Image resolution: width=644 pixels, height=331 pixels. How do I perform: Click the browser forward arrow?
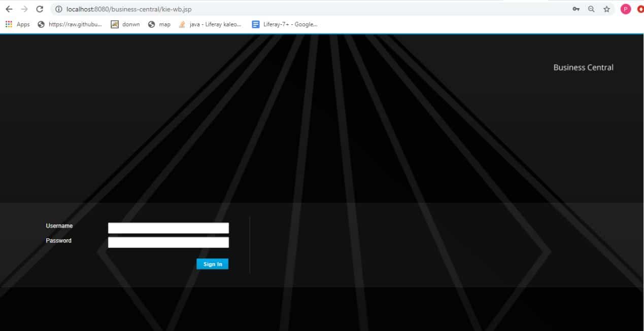pyautogui.click(x=24, y=9)
